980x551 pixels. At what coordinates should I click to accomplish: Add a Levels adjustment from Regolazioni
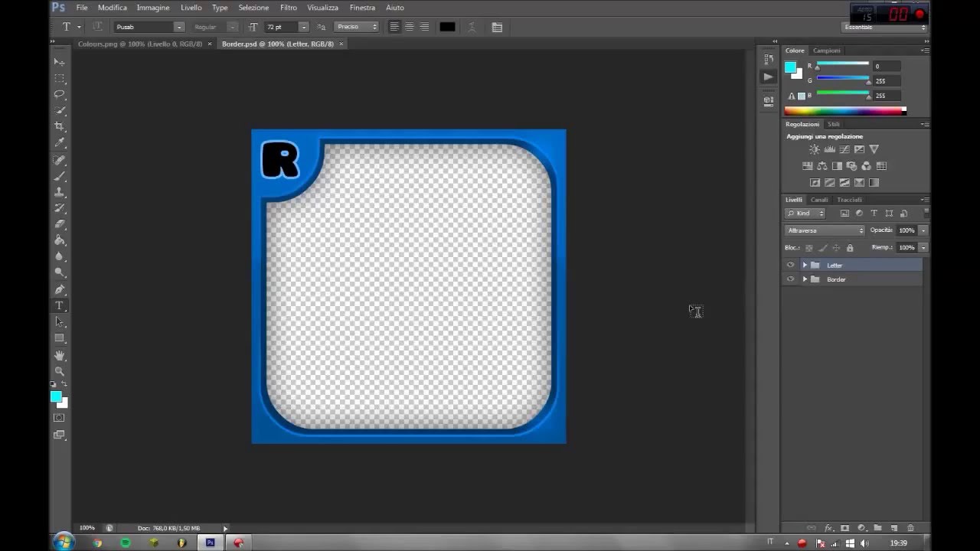pyautogui.click(x=830, y=149)
